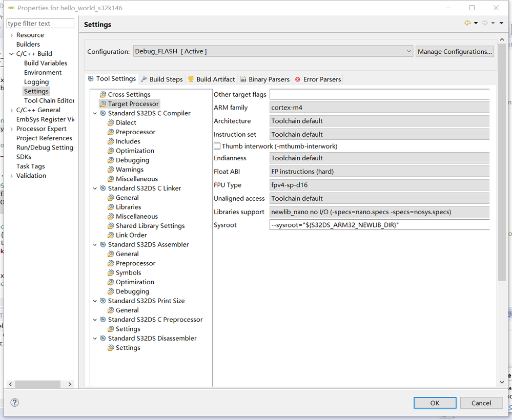
Task: Click the forward navigation arrow icon
Action: point(484,23)
